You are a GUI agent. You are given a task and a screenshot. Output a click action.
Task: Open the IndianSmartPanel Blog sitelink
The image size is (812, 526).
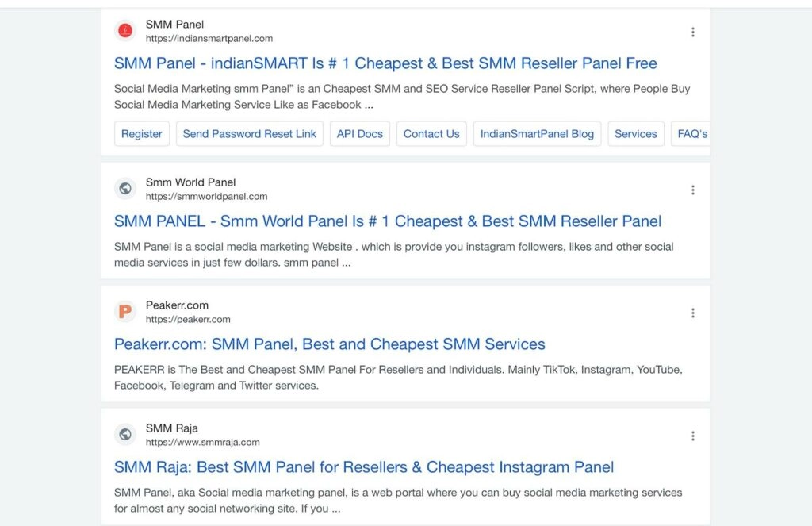point(537,134)
